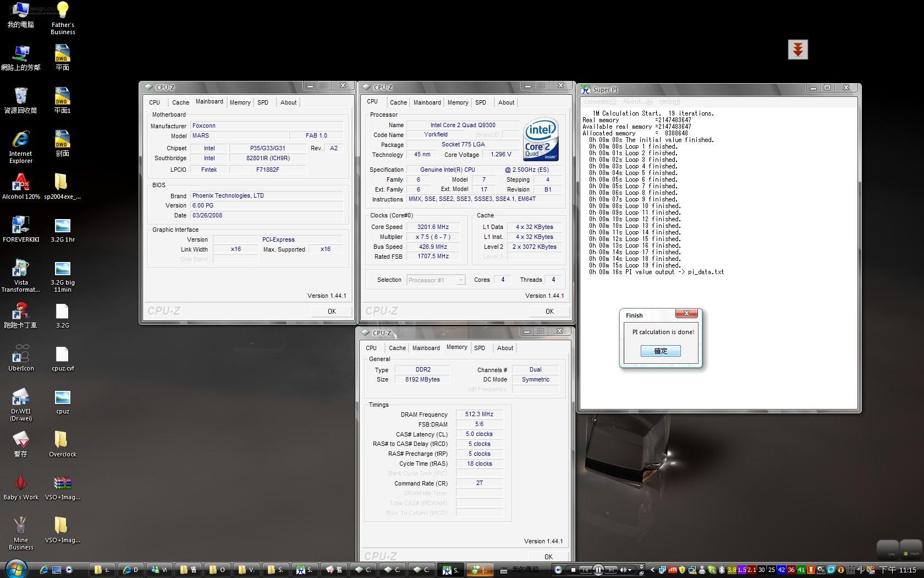Image resolution: width=924 pixels, height=578 pixels.
Task: Open the Mine Business desktop icon
Action: pos(21,533)
